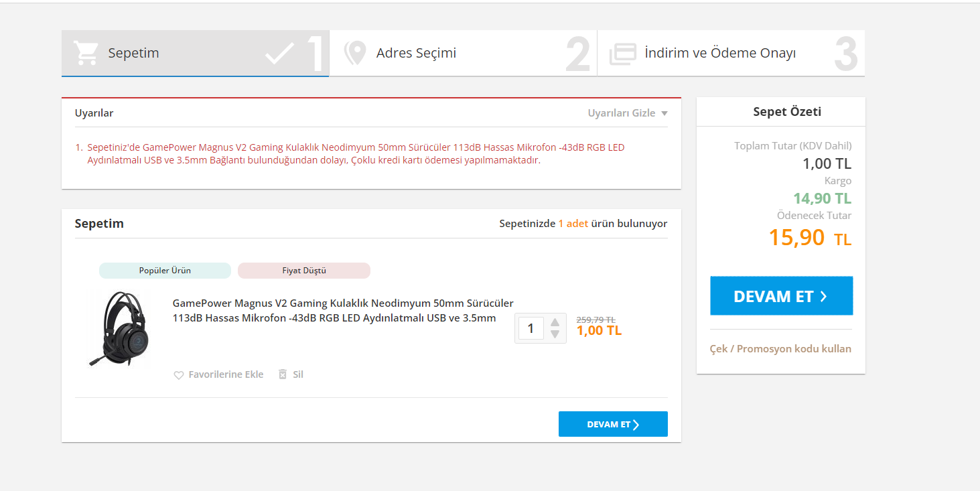Image resolution: width=980 pixels, height=491 pixels.
Task: Click the trash icon to delete item
Action: (283, 374)
